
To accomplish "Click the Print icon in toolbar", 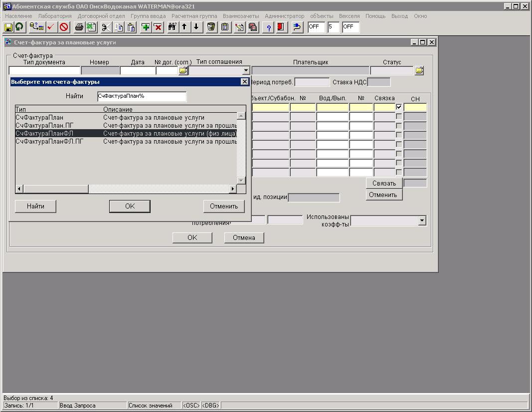I will click(79, 27).
